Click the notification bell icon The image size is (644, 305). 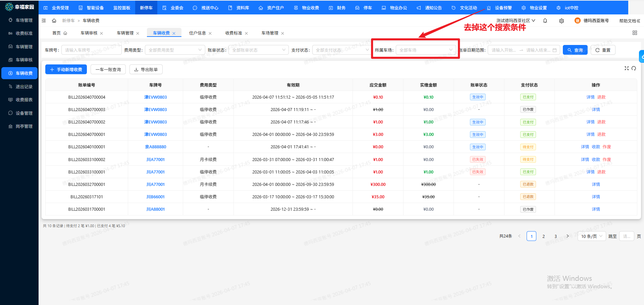pos(545,21)
